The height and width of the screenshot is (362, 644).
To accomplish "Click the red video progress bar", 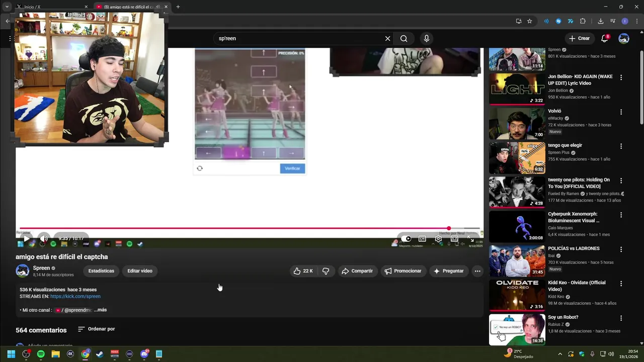I will tap(250, 228).
